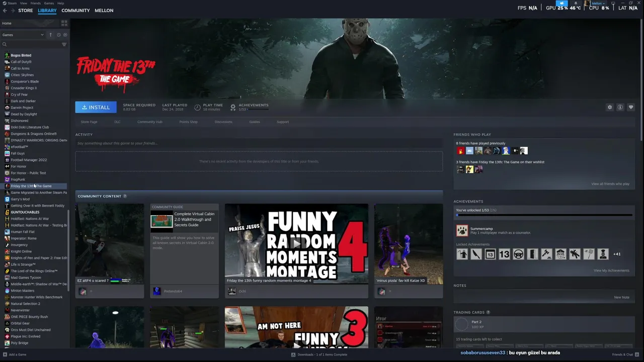
Task: Open the notifications bell
Action: (x=576, y=4)
